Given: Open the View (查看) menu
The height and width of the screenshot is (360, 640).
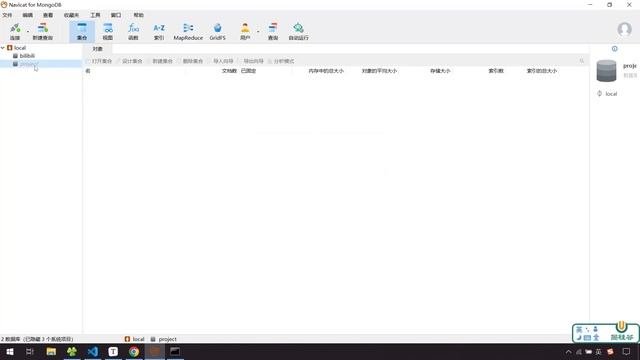Looking at the screenshot, I should tap(48, 15).
